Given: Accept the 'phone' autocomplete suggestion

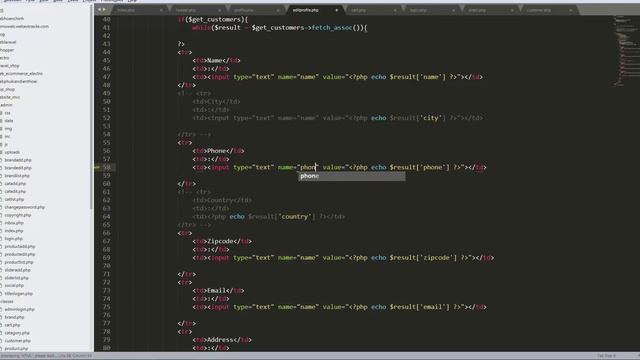Looking at the screenshot, I should coord(351,176).
